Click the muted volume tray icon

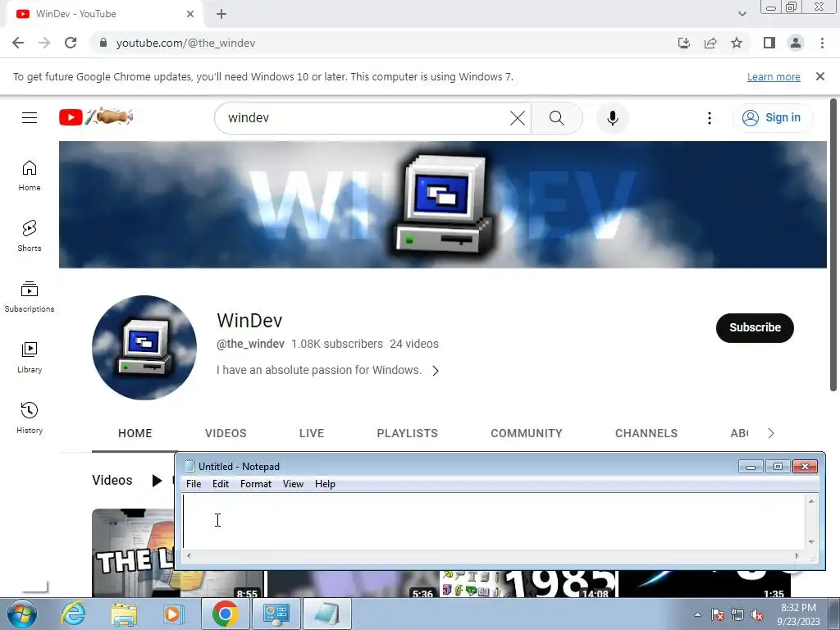[x=757, y=615]
